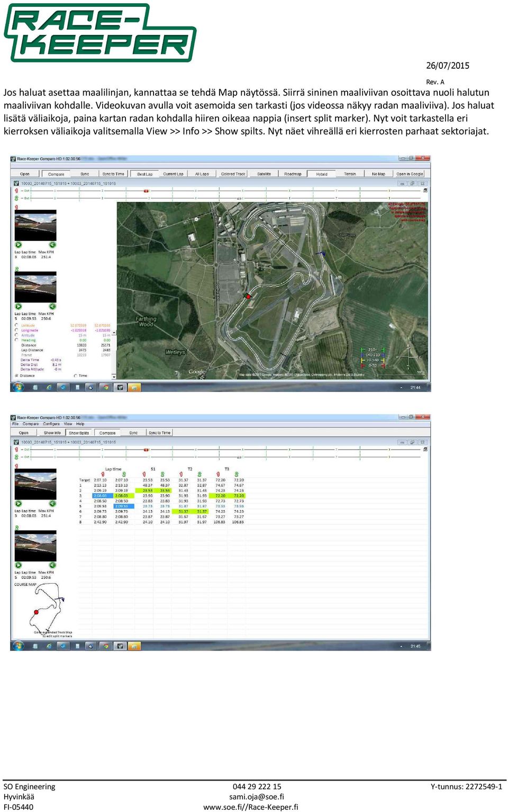Open Internet Explorer from the upper taskbar
This screenshot has width=508, height=812.
pyautogui.click(x=49, y=387)
